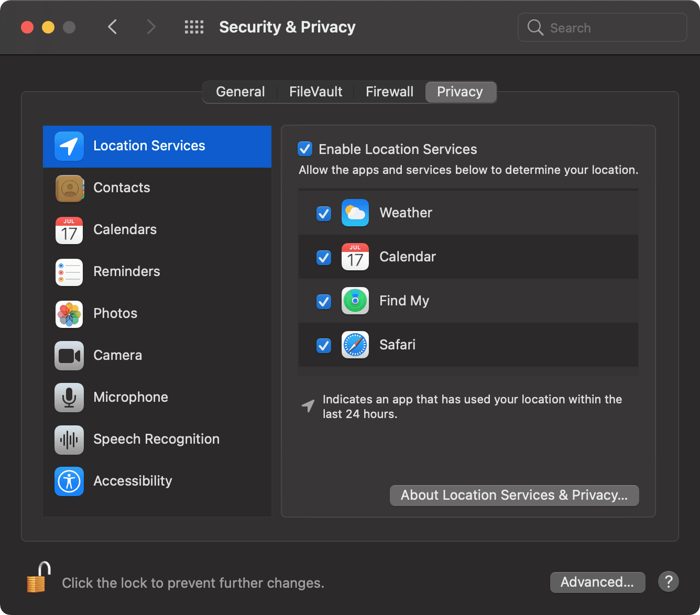Click the Contacts icon in the sidebar

point(69,188)
